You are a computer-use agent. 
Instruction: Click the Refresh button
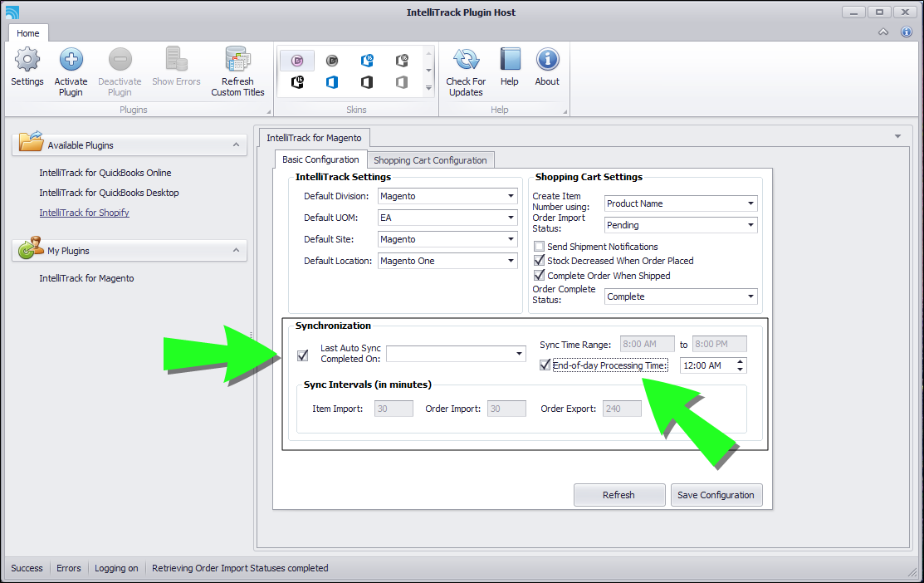[619, 495]
